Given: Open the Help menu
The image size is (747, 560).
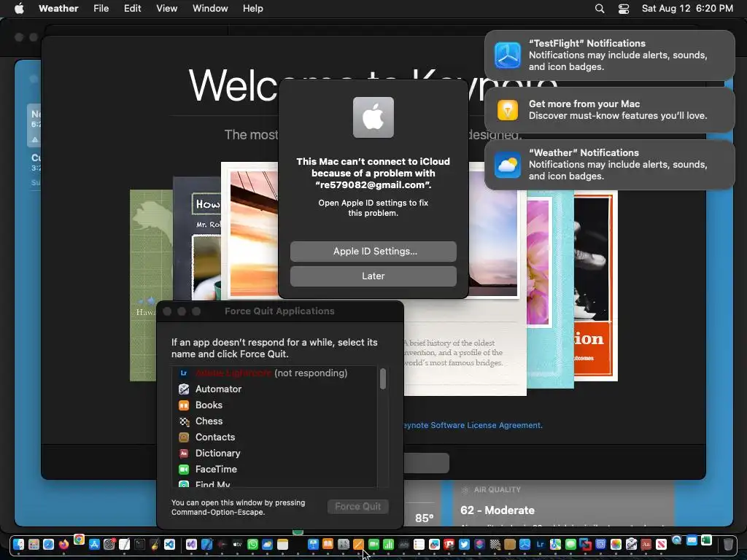Looking at the screenshot, I should coord(253,9).
